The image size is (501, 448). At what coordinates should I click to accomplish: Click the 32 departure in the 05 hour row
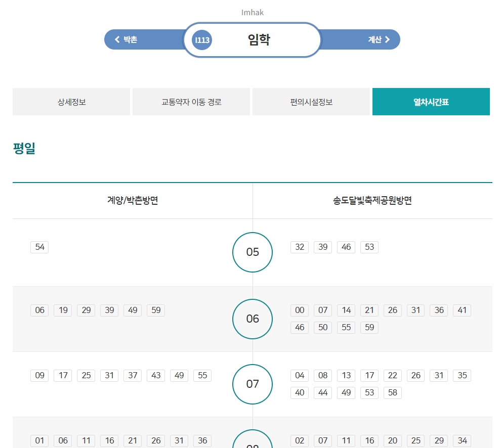tap(299, 247)
